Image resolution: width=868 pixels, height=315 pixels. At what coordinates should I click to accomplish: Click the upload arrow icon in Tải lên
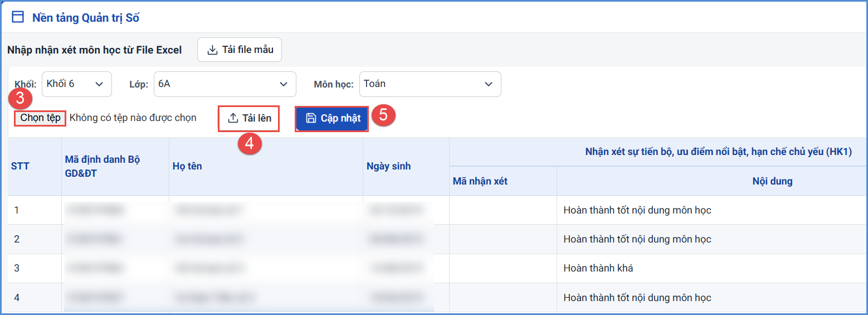(x=233, y=118)
